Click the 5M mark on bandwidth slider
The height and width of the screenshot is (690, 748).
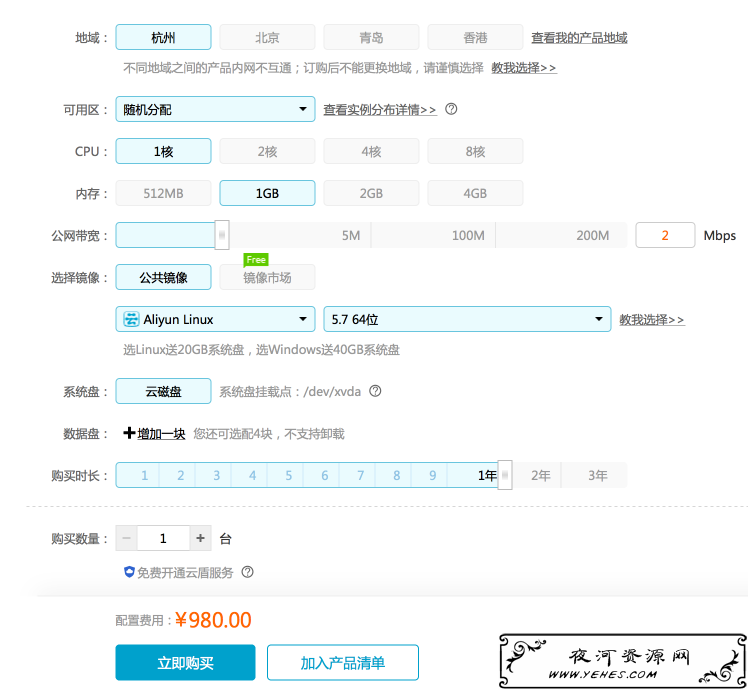pos(351,235)
